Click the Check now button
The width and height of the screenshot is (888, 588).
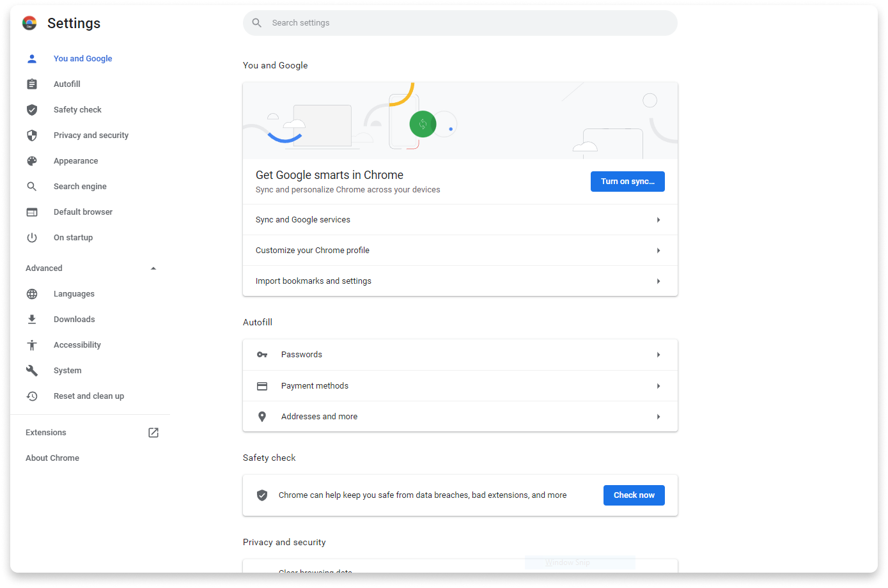(634, 495)
